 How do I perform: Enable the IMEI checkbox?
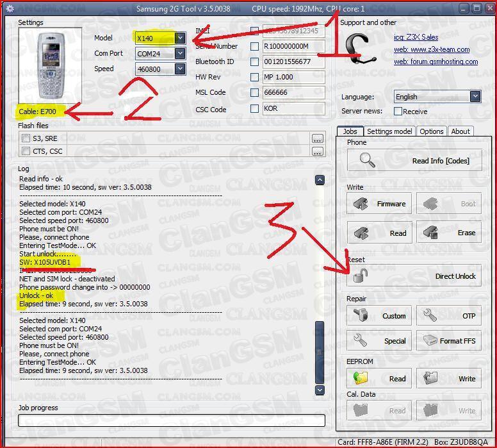click(x=254, y=31)
